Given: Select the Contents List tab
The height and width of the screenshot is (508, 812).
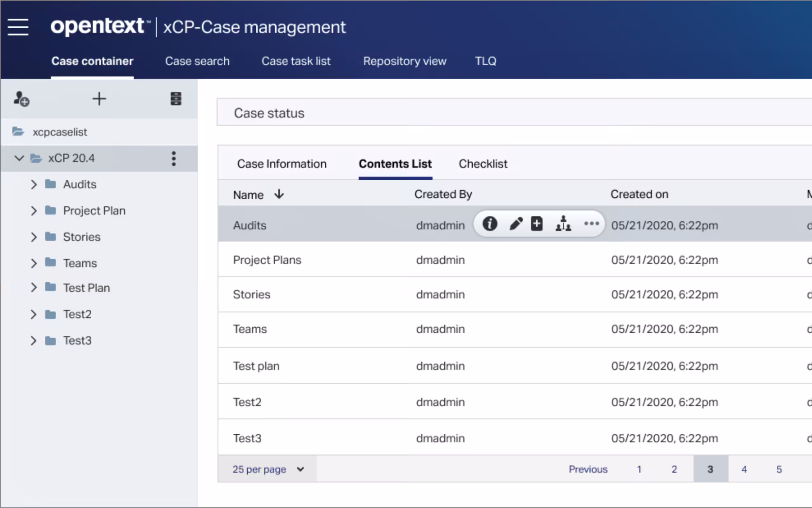Looking at the screenshot, I should [395, 164].
